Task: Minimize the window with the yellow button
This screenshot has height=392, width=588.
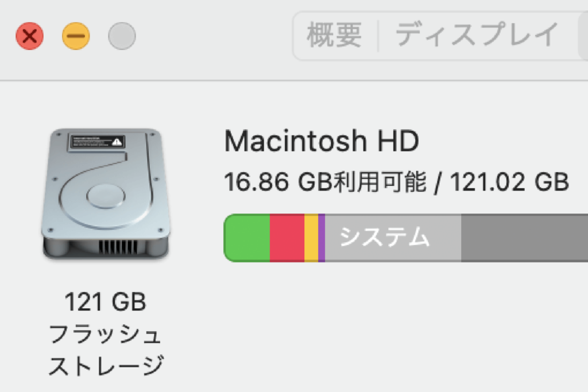Action: click(x=76, y=37)
